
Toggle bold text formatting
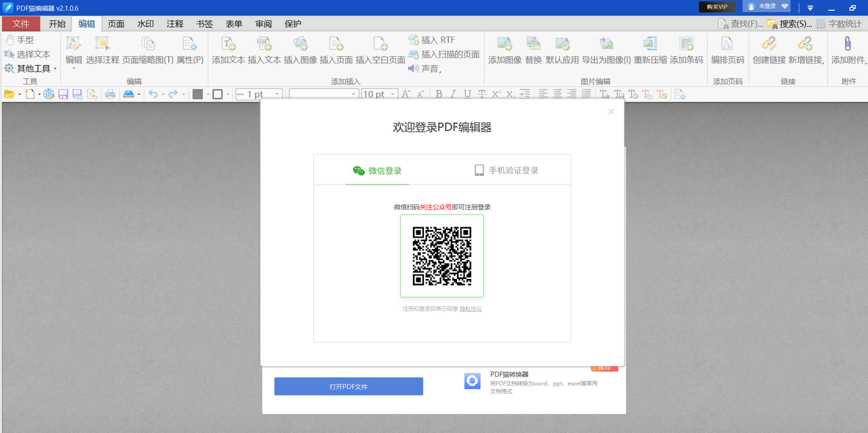[x=439, y=94]
